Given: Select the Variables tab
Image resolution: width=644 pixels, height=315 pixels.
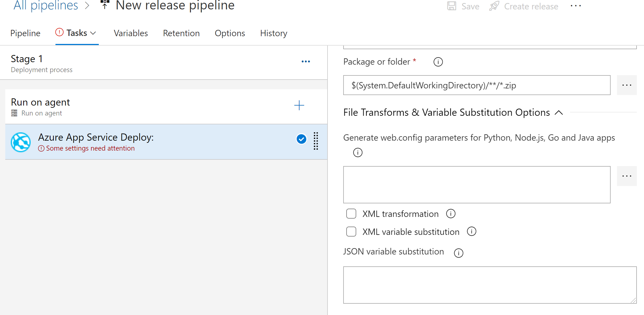Looking at the screenshot, I should [x=131, y=33].
